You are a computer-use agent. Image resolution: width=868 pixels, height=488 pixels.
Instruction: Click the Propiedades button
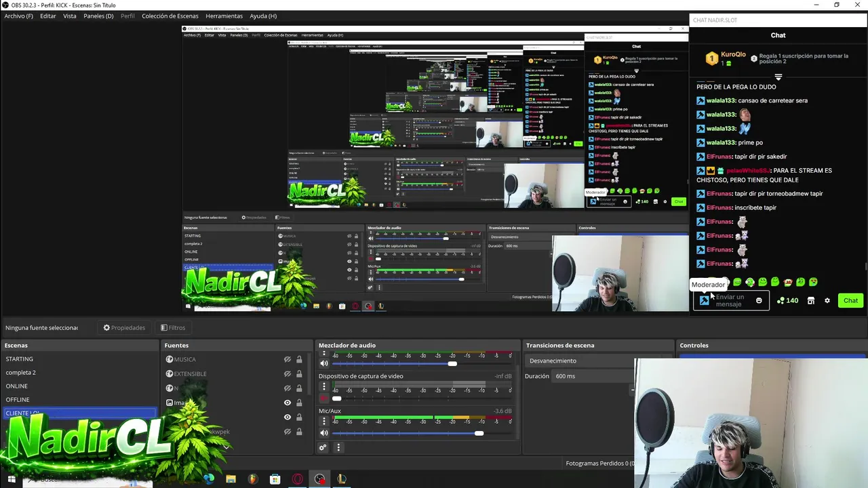coord(124,327)
